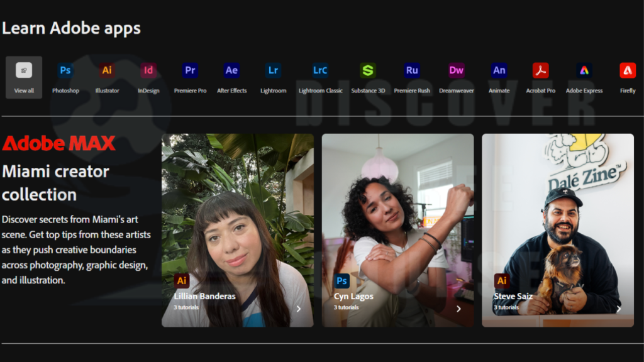Select the Illustrator label tab
The image size is (644, 362).
107,90
